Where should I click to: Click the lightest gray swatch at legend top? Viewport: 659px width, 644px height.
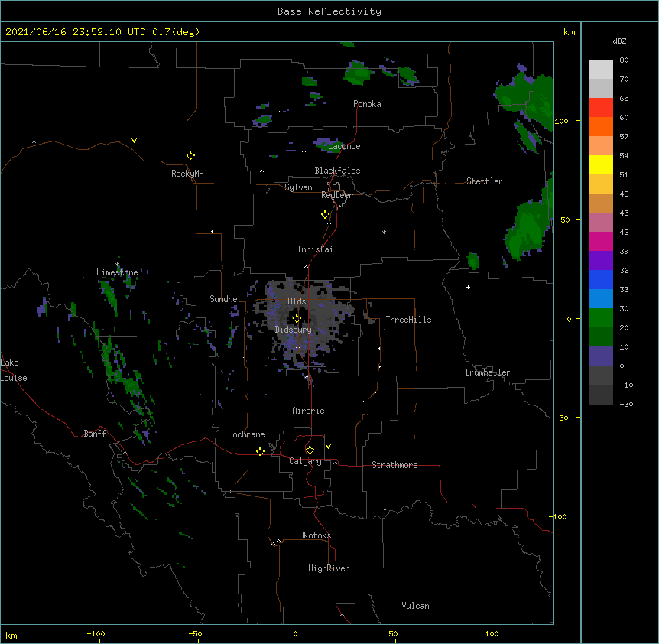601,70
